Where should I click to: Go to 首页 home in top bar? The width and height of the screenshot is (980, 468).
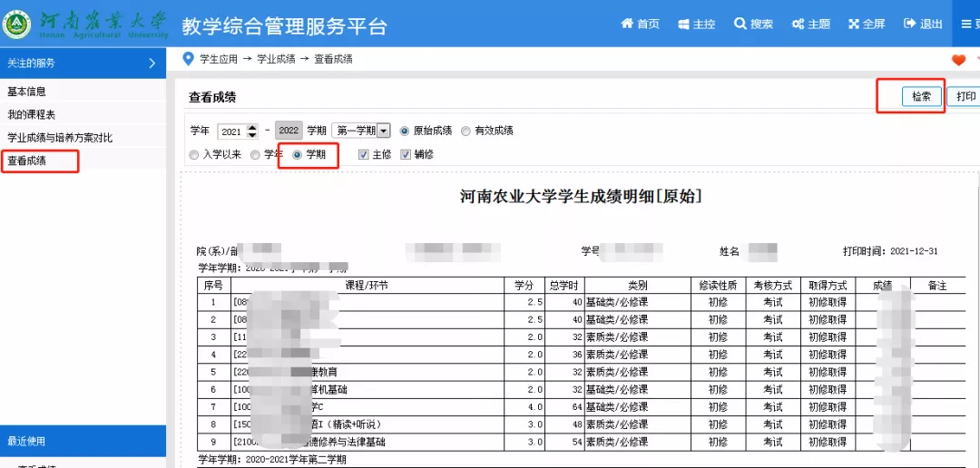(640, 24)
